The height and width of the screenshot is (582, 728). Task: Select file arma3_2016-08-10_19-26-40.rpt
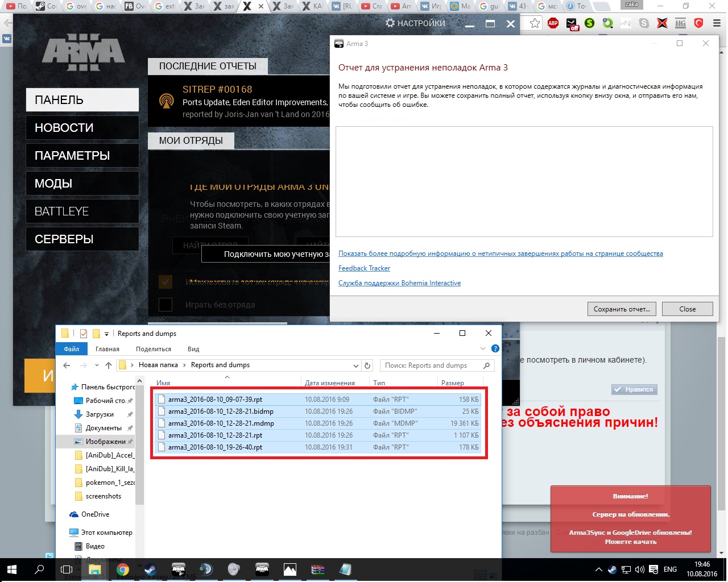point(318,447)
